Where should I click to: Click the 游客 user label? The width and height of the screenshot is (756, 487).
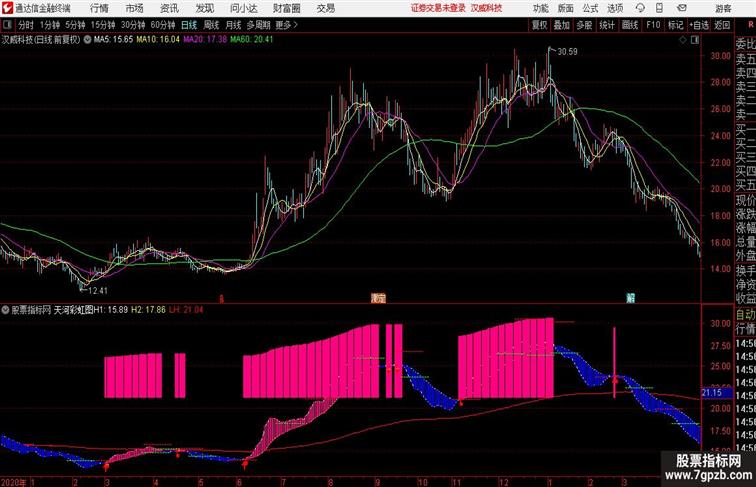tap(723, 8)
